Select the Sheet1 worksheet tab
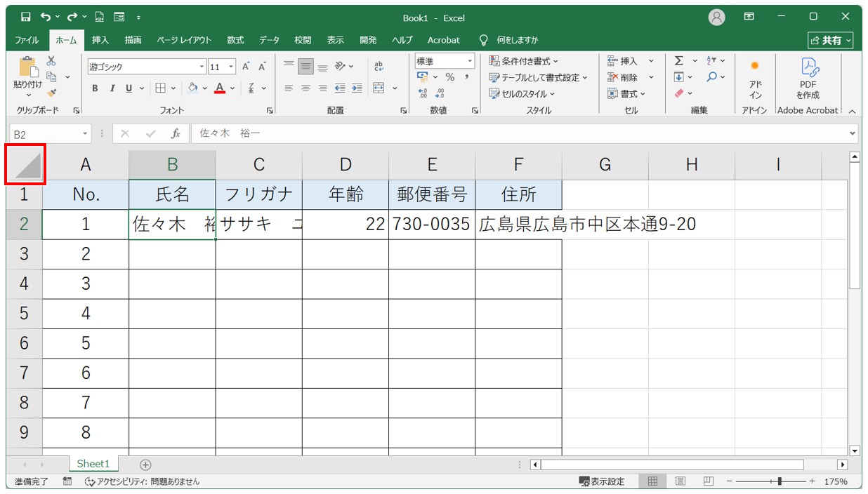 tap(93, 464)
